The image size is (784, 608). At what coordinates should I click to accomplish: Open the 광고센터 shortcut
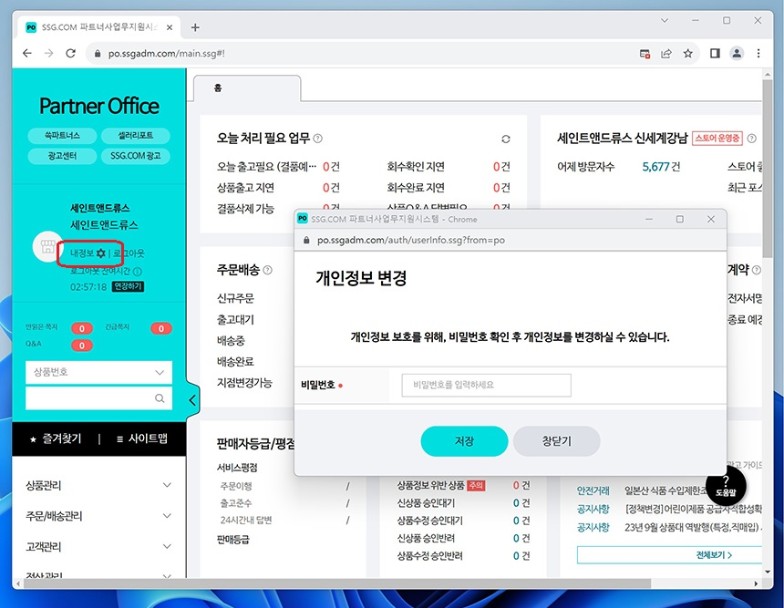click(62, 156)
